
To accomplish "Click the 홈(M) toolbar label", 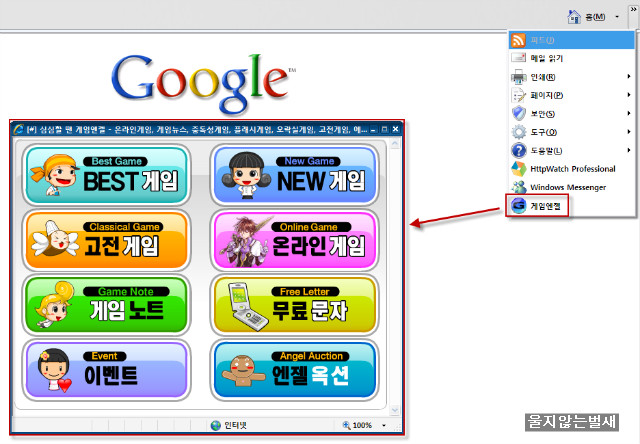I will point(595,17).
